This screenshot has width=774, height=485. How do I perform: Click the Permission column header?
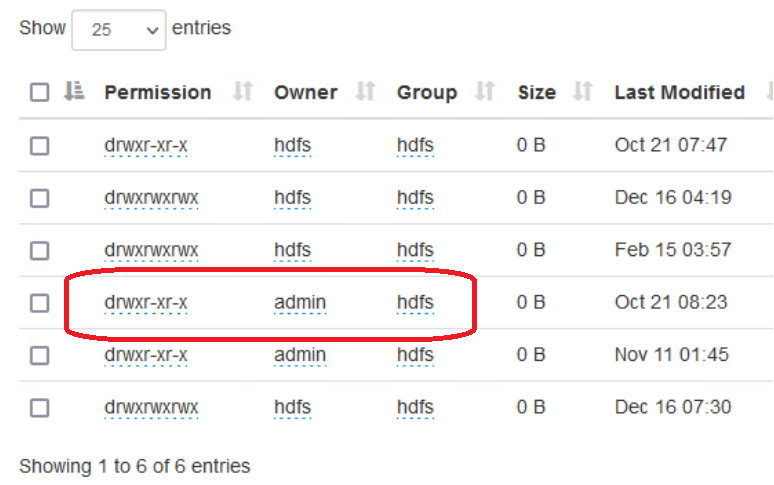click(x=158, y=92)
